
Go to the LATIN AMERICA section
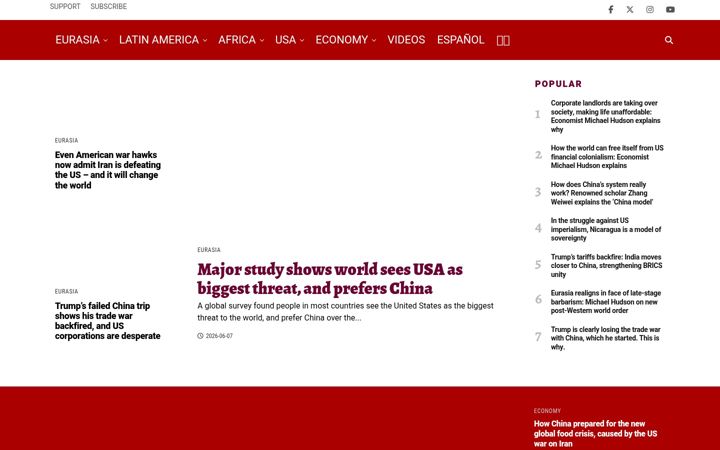pos(159,40)
